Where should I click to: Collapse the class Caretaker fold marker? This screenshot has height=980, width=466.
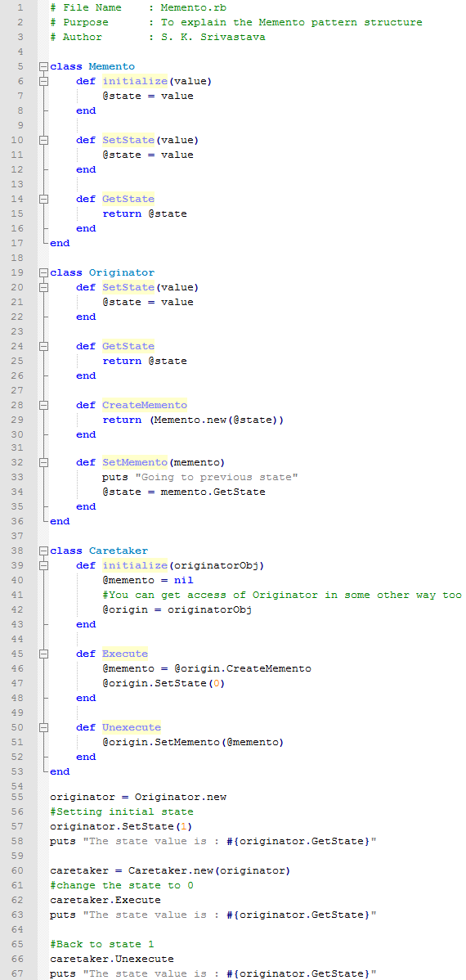[43, 551]
